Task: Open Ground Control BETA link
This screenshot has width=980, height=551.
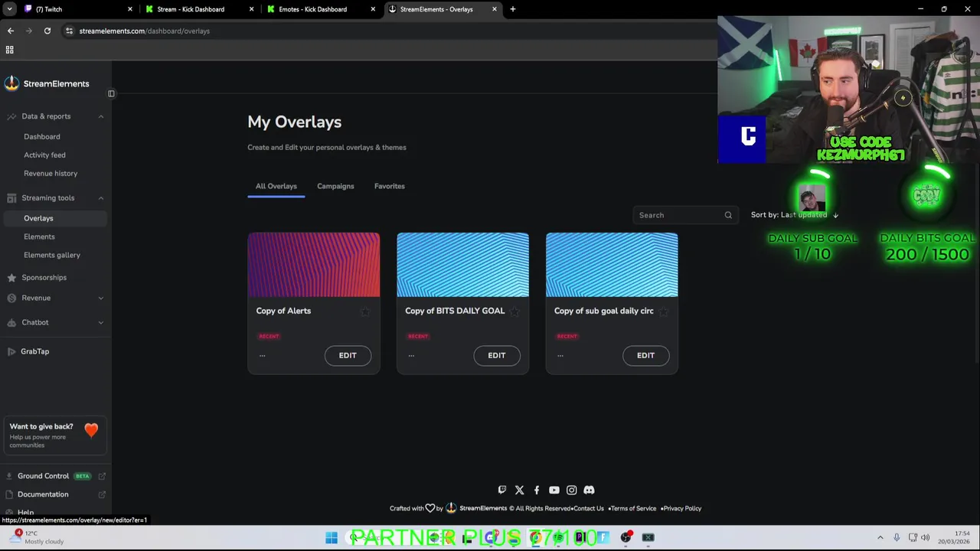Action: click(55, 476)
